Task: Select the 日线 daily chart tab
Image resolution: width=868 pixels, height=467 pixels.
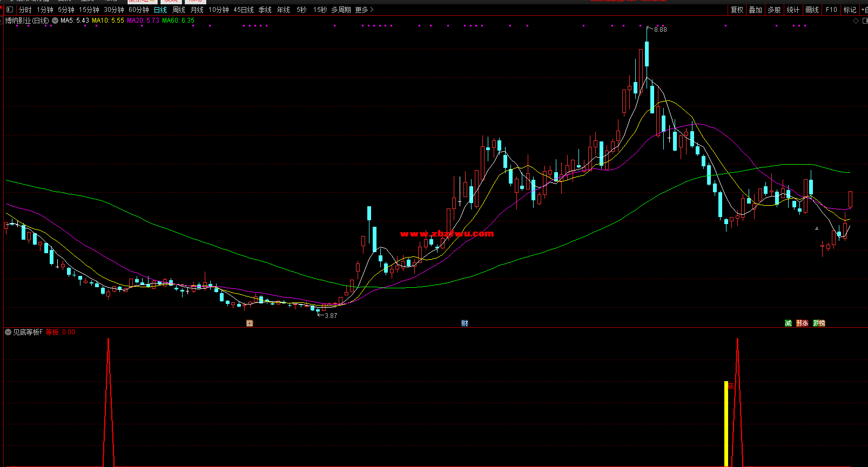Action: (160, 10)
